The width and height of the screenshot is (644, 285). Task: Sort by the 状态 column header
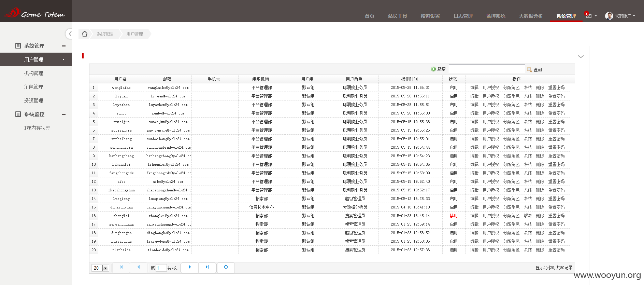(453, 79)
